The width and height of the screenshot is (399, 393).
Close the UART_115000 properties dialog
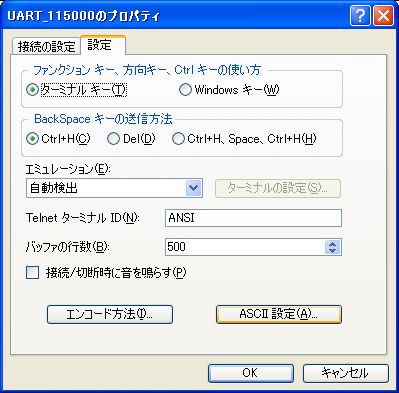(x=383, y=16)
